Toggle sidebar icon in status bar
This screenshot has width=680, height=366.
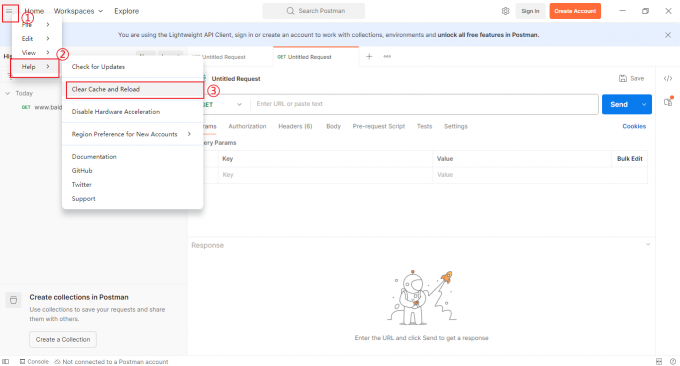(6, 362)
